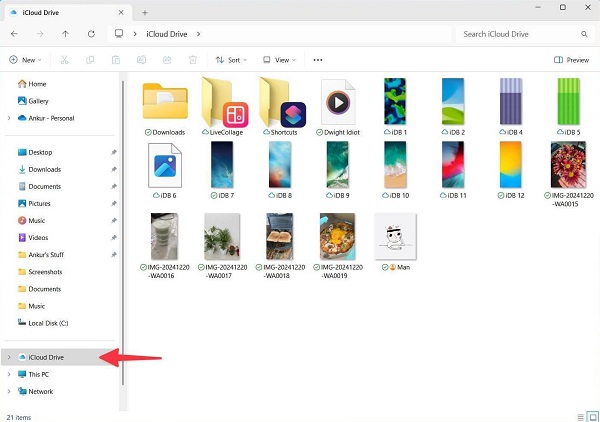Go up one folder level
600x422 pixels.
(x=65, y=34)
